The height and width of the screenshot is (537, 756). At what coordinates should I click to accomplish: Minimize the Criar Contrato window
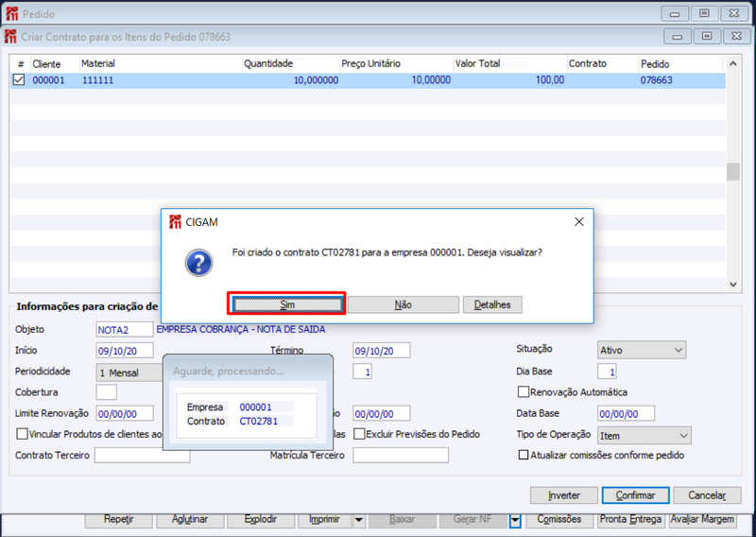[677, 37]
